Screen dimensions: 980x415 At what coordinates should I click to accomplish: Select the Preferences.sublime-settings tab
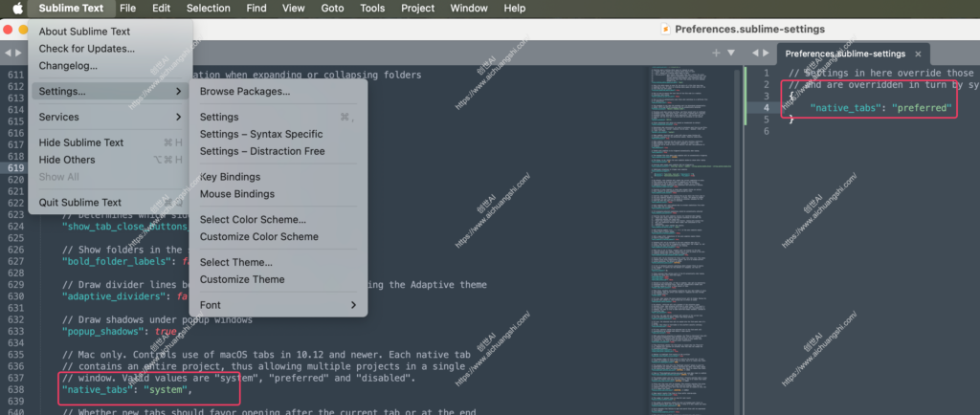845,54
